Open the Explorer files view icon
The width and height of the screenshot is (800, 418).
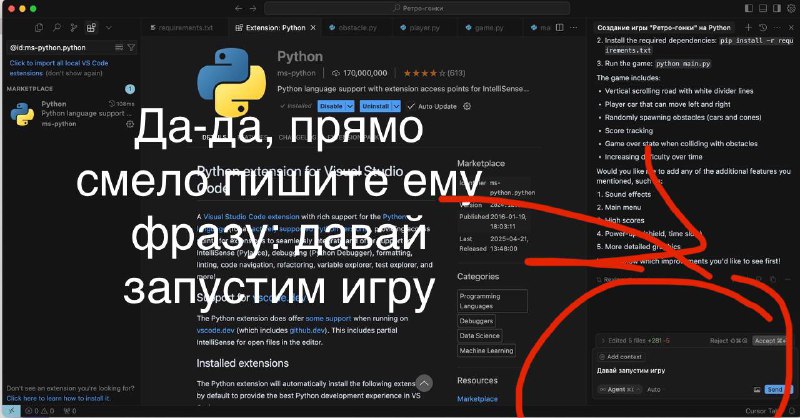(39, 28)
